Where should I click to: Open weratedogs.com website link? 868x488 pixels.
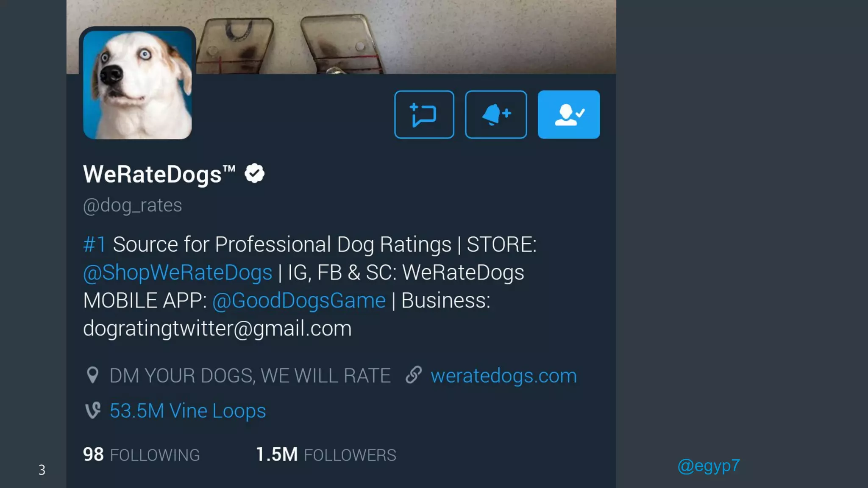point(504,376)
